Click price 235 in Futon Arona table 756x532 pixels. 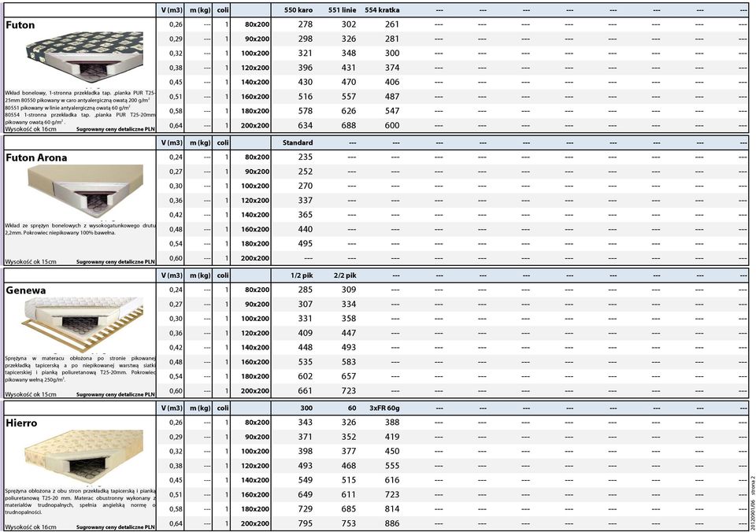click(306, 157)
